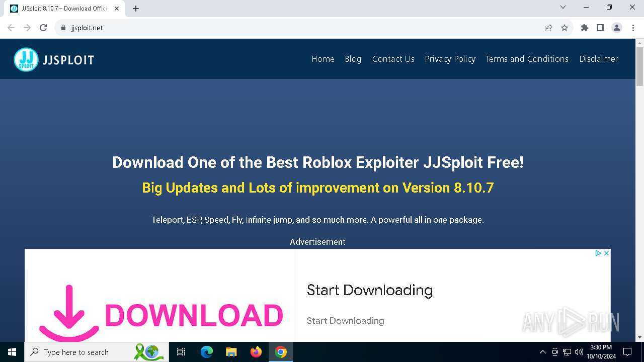
Task: Open Task View in the taskbar
Action: (181, 352)
